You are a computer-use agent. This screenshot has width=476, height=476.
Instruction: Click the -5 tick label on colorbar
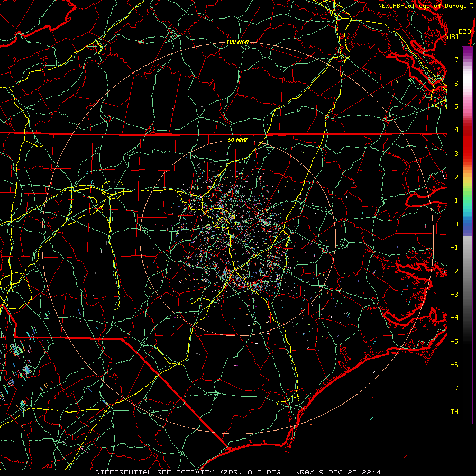(x=454, y=341)
